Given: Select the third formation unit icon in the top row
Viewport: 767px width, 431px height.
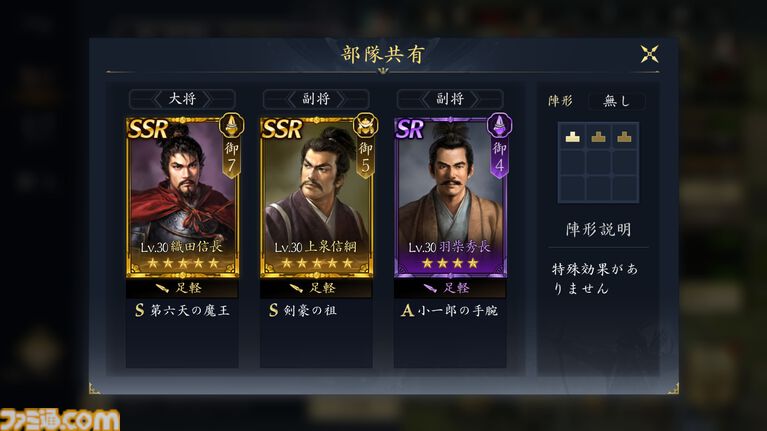Looking at the screenshot, I should coord(624,137).
